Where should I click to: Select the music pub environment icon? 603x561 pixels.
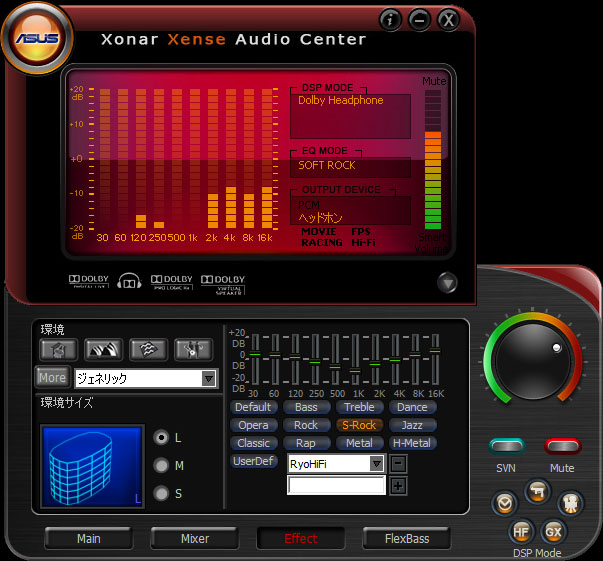[193, 350]
